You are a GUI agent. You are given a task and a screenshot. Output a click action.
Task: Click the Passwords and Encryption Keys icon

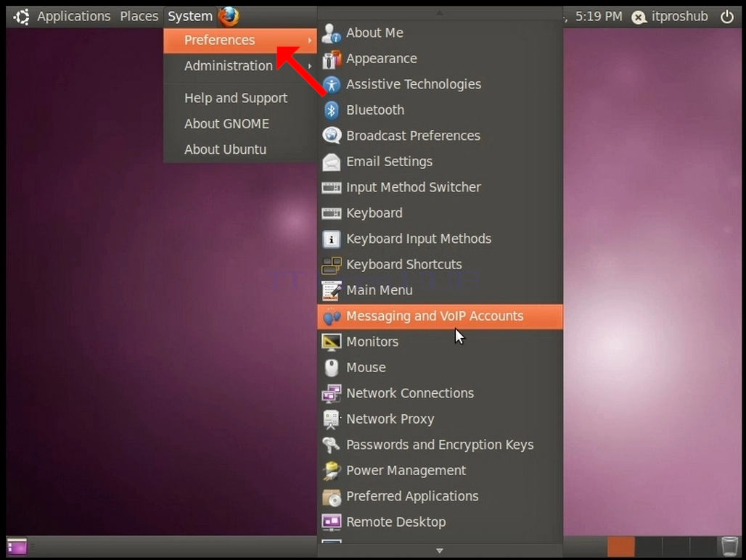pos(331,445)
